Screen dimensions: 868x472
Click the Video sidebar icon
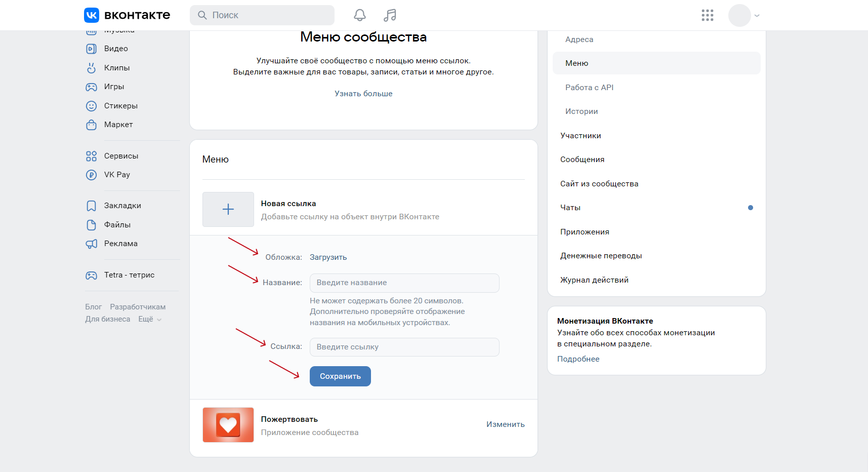[91, 49]
